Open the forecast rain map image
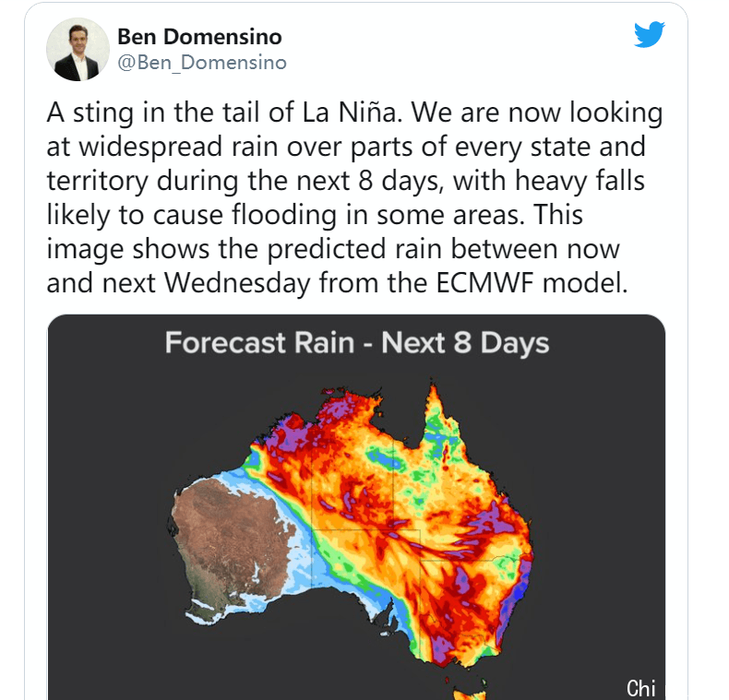 coord(356,507)
